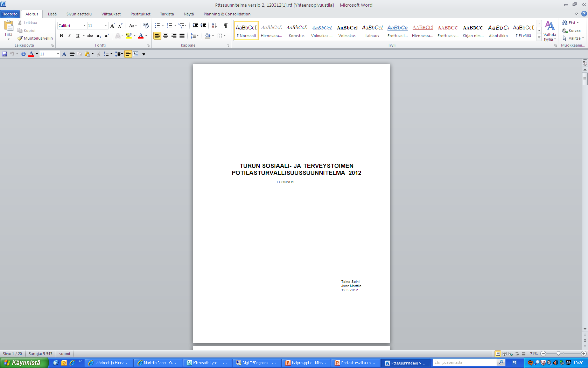The width and height of the screenshot is (588, 368).
Task: Click the Käynnistä start button
Action: point(24,363)
